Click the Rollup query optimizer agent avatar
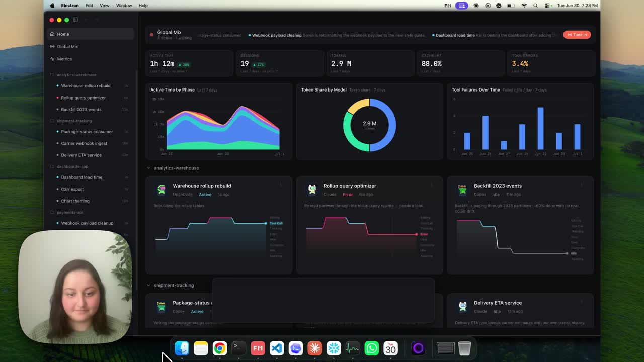This screenshot has height=362, width=644. click(x=312, y=189)
